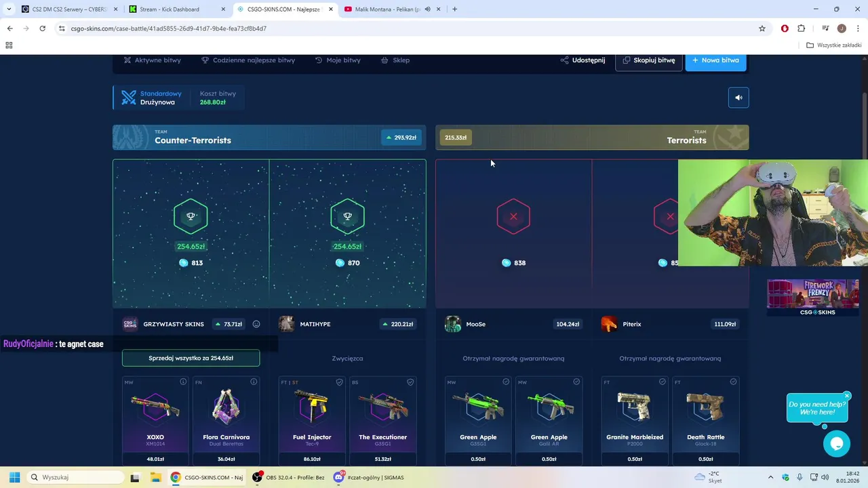868x488 pixels.
Task: Open the Sklep shop tab
Action: pyautogui.click(x=395, y=60)
